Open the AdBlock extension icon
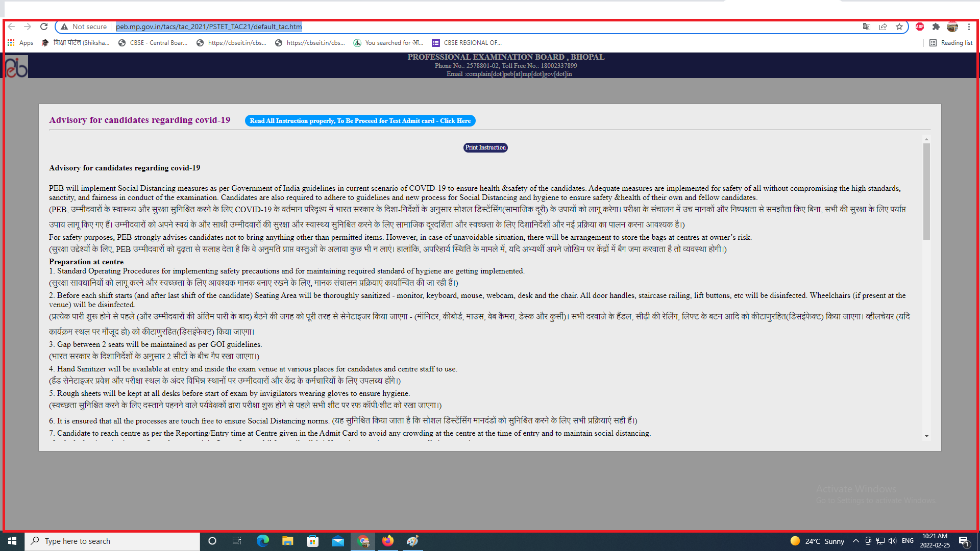Screen dimensions: 980x551 coord(920,27)
